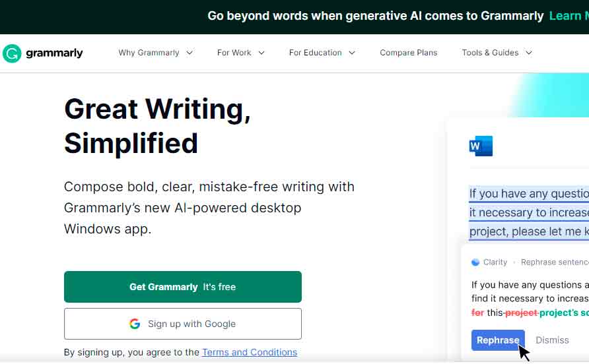
Task: Open the Terms and Conditions link
Action: tap(250, 352)
